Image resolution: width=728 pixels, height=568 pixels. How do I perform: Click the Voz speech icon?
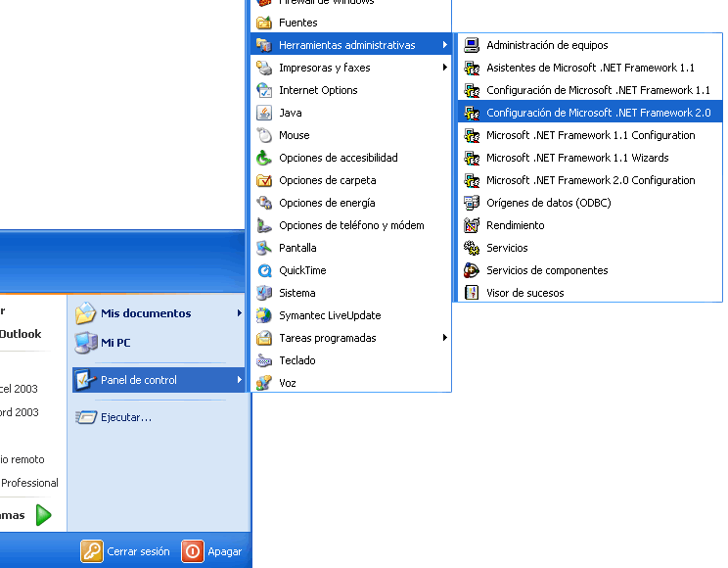click(264, 383)
